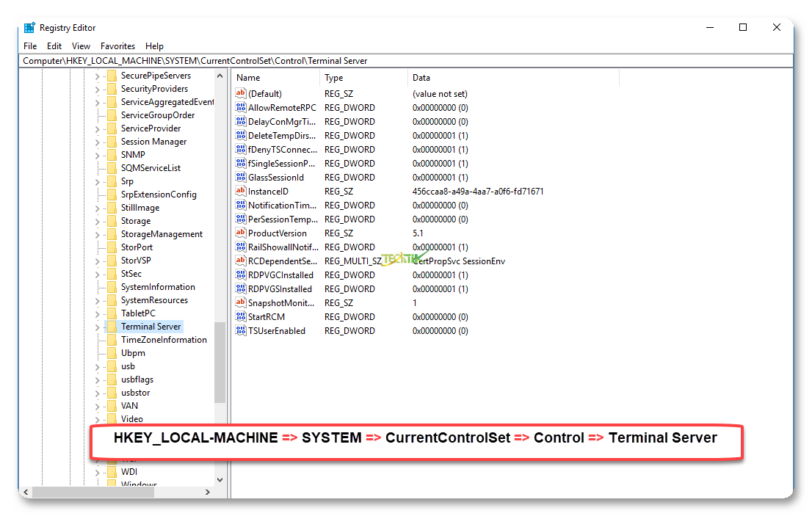Image resolution: width=812 pixels, height=516 pixels.
Task: Expand the Session Manager key arrow
Action: pyautogui.click(x=97, y=142)
